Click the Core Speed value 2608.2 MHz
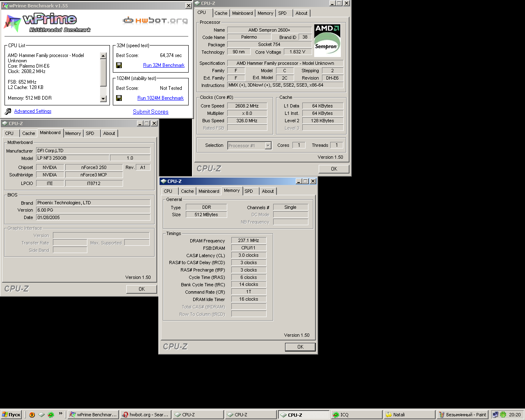The height and width of the screenshot is (420, 525). pos(247,106)
